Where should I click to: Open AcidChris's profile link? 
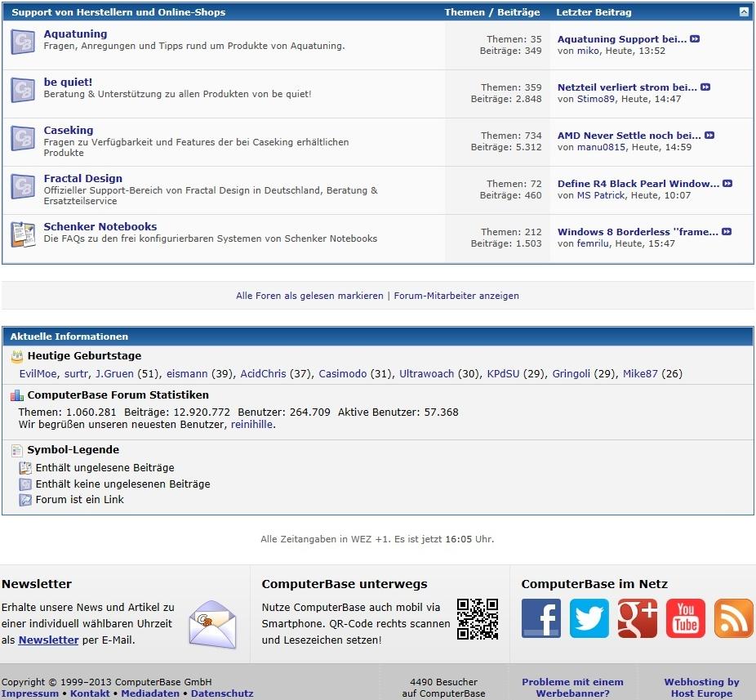(x=263, y=374)
